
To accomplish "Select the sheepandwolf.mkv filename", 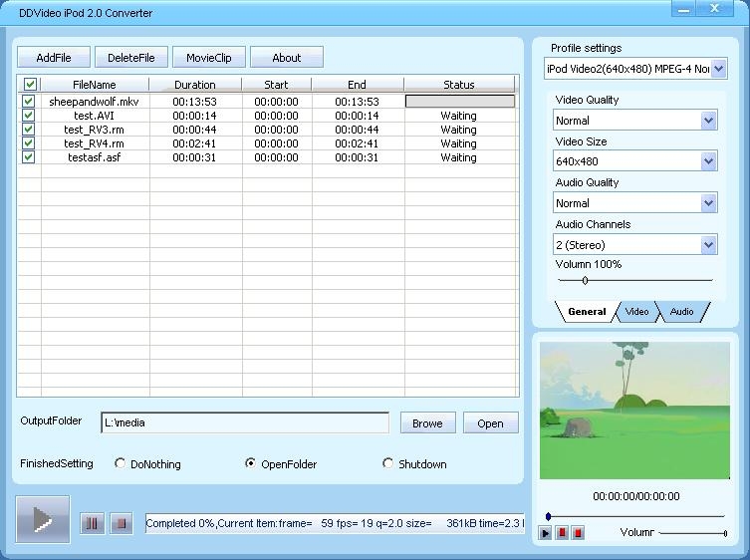I will pos(94,102).
